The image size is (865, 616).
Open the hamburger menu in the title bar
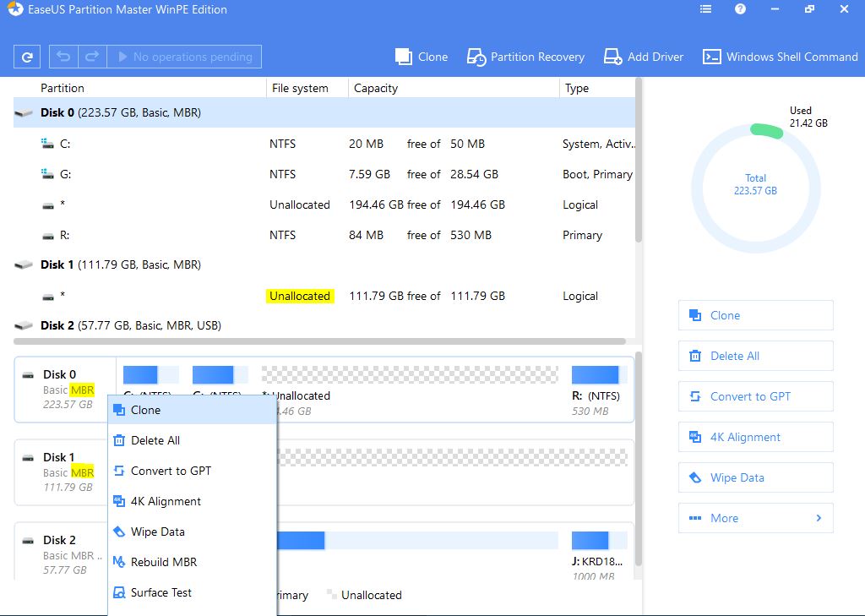[x=705, y=9]
